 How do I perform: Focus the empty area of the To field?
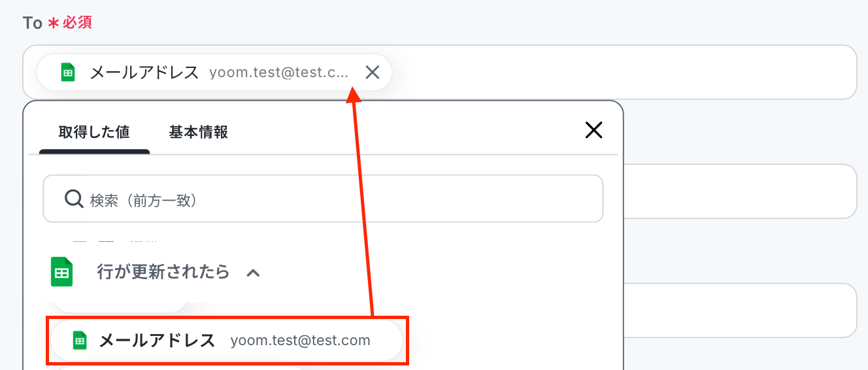point(621,72)
